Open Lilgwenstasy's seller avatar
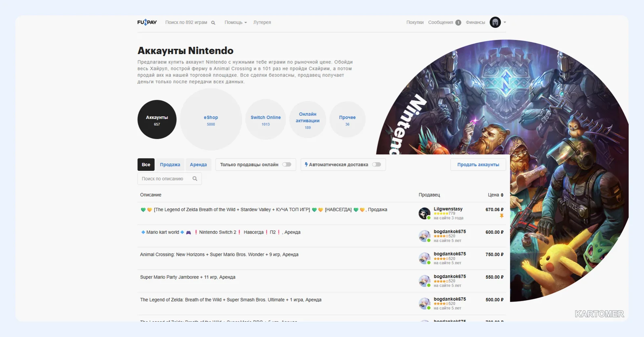The width and height of the screenshot is (644, 337). coord(424,213)
